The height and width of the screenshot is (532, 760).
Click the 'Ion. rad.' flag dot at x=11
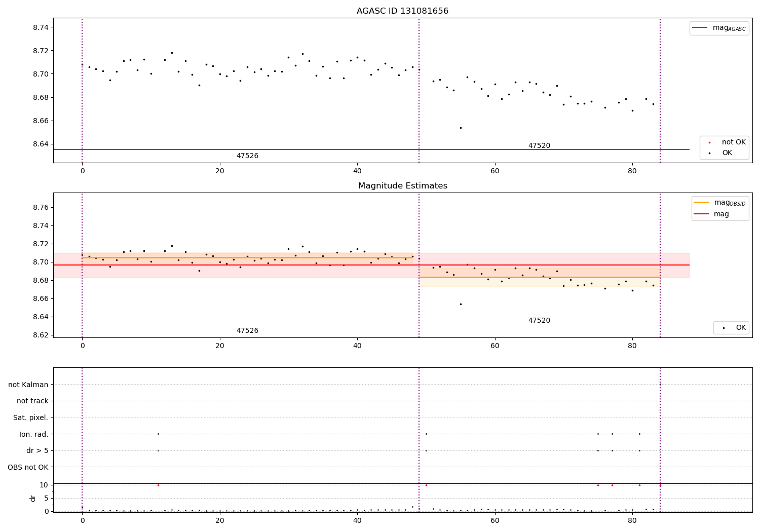point(158,434)
